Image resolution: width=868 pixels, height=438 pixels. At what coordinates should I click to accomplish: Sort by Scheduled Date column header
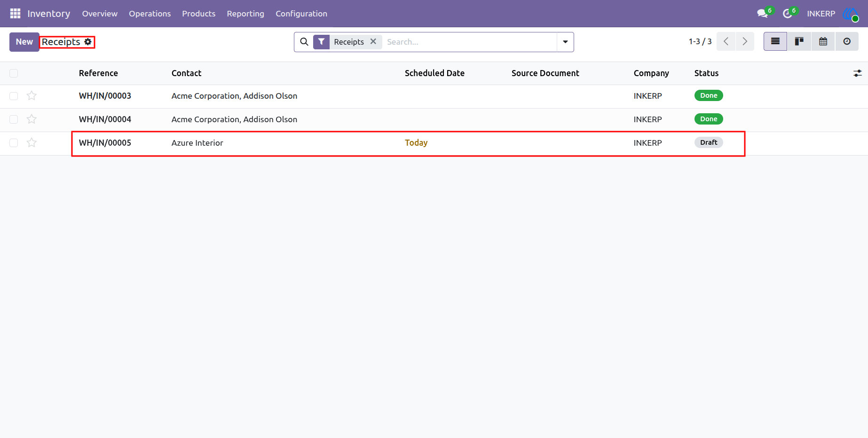tap(434, 73)
